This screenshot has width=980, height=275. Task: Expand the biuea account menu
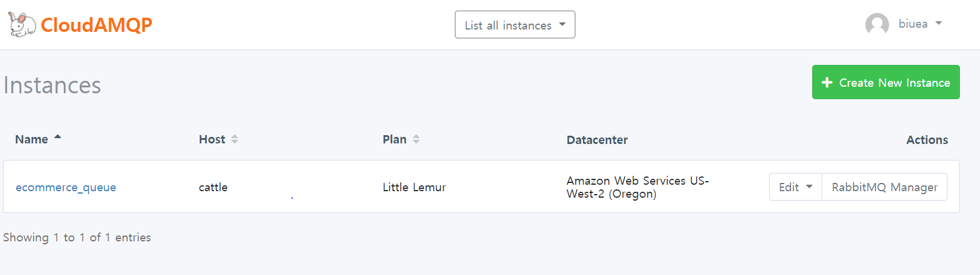click(x=904, y=24)
